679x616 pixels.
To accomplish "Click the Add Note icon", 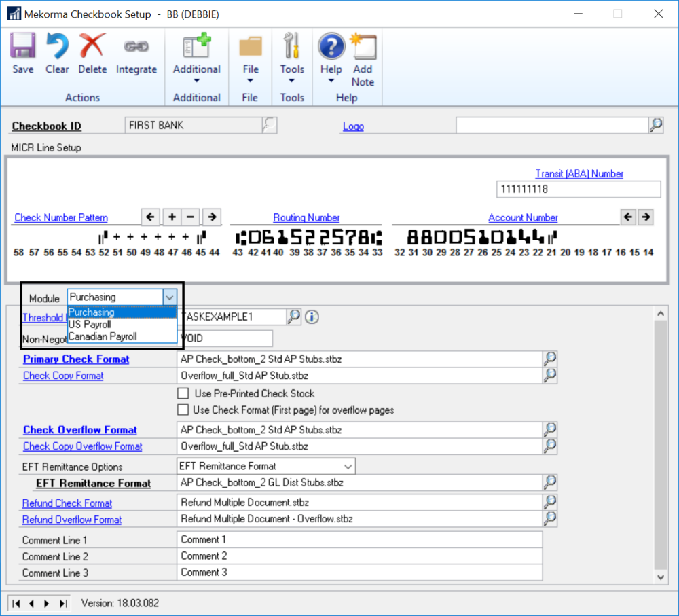I will click(x=363, y=46).
